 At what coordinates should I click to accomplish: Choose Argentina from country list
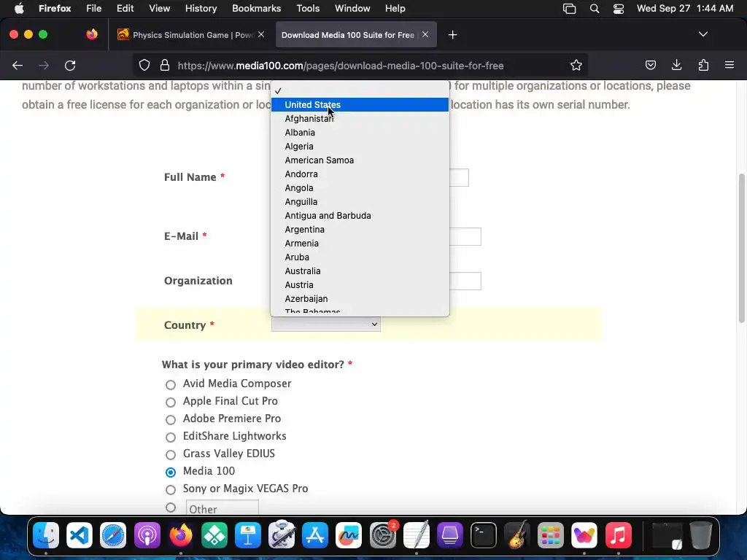coord(360,229)
